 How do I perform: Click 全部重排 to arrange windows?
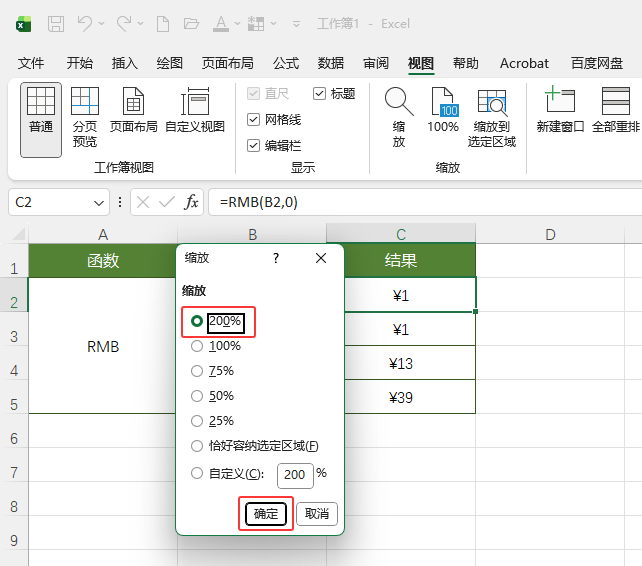[x=616, y=111]
